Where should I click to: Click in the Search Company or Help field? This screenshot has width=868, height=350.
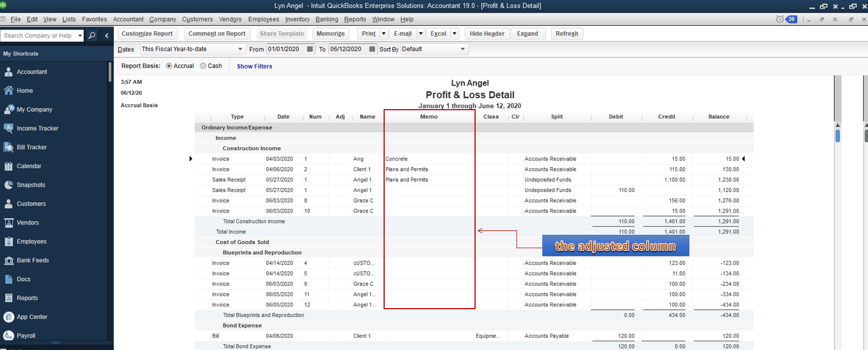point(38,35)
